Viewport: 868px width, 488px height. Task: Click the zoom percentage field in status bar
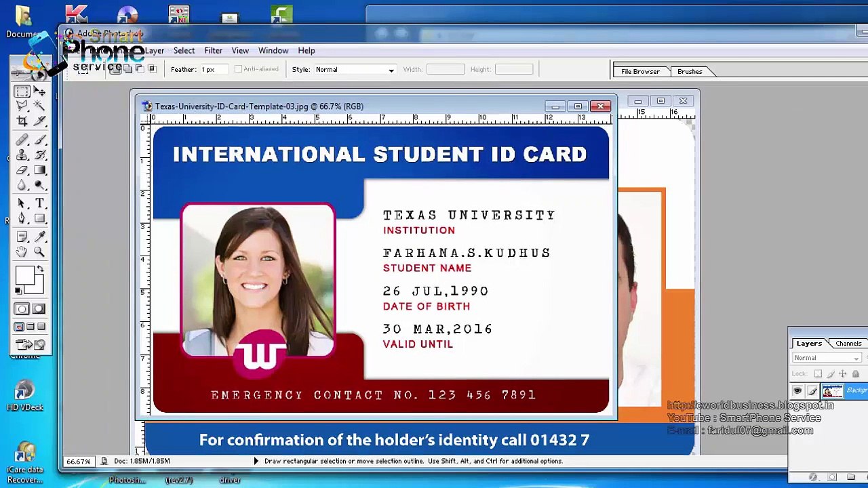[79, 461]
